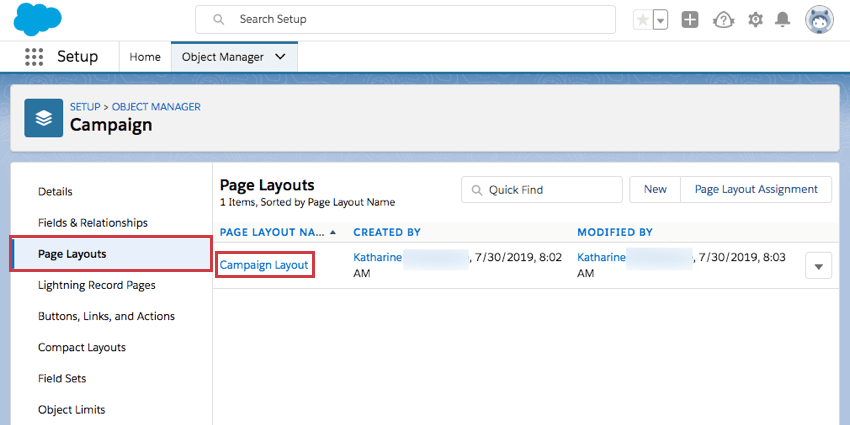This screenshot has width=850, height=425.
Task: Click the Search Setup magnifier icon
Action: click(x=218, y=20)
